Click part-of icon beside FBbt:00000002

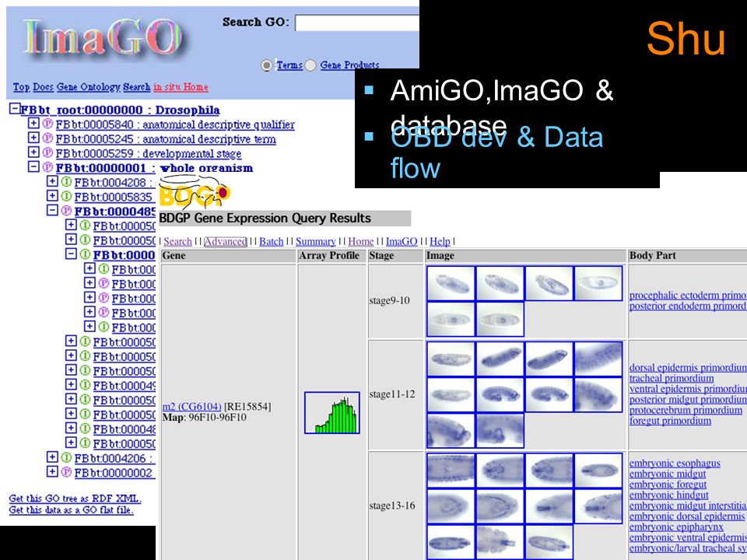66,472
